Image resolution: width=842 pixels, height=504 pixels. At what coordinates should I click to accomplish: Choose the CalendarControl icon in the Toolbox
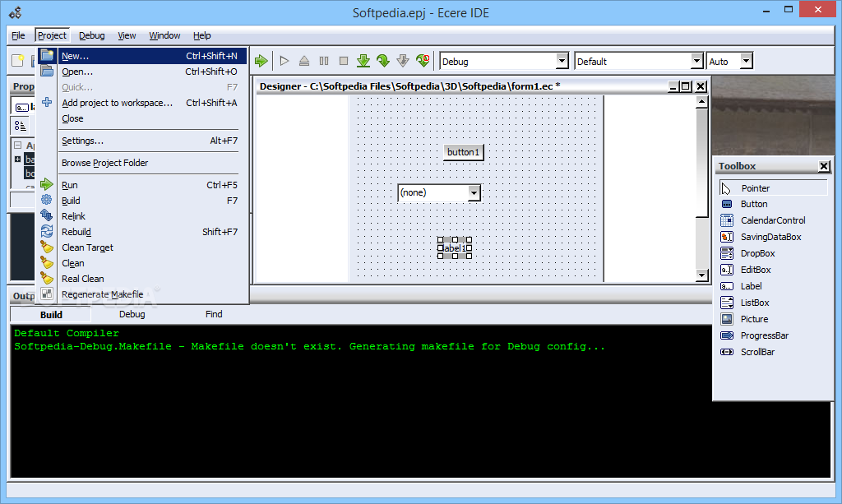coord(727,220)
